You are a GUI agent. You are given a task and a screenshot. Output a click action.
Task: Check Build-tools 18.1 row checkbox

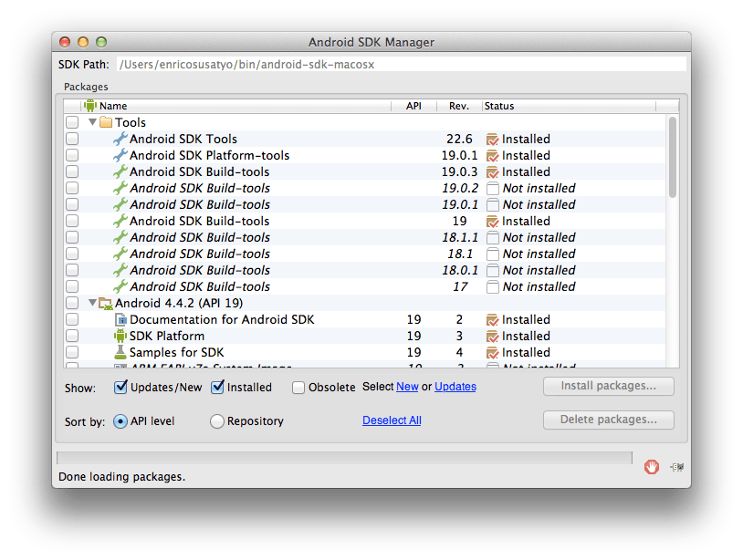[72, 254]
